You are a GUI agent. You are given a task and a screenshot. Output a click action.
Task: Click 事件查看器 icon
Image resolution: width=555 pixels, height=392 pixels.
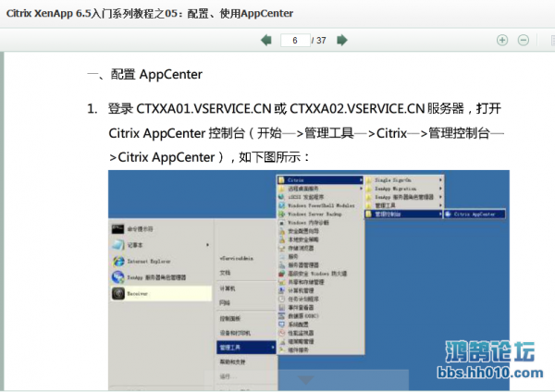(282, 308)
